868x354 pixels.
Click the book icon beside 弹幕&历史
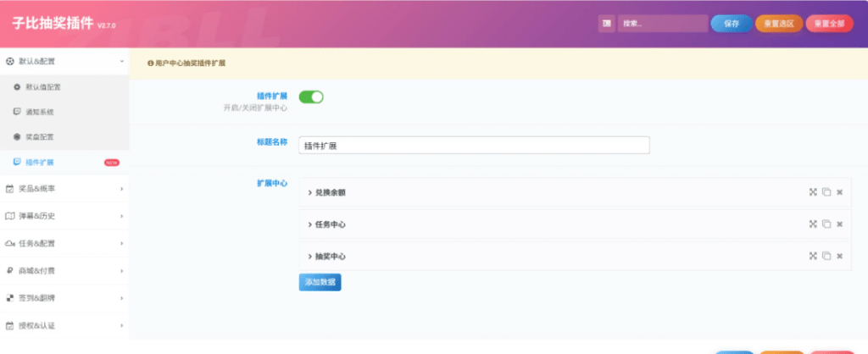point(9,216)
